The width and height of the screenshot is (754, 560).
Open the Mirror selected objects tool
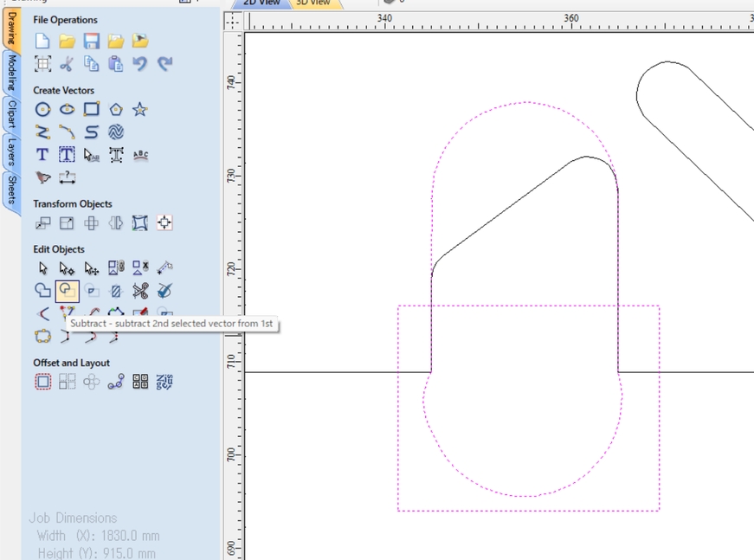click(x=116, y=223)
